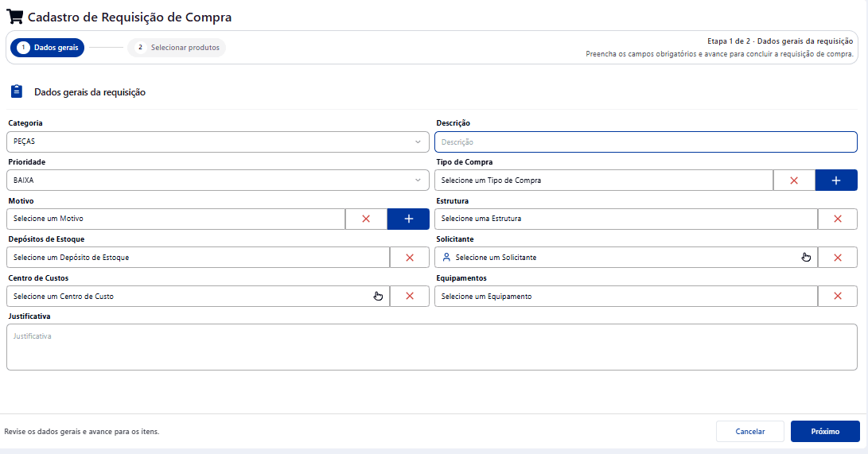The image size is (868, 454).
Task: Clear the Equipamento selection
Action: coord(838,297)
